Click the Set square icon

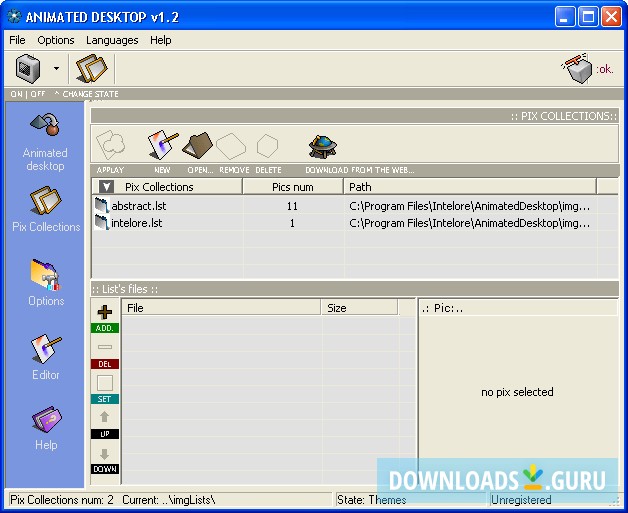(x=105, y=383)
